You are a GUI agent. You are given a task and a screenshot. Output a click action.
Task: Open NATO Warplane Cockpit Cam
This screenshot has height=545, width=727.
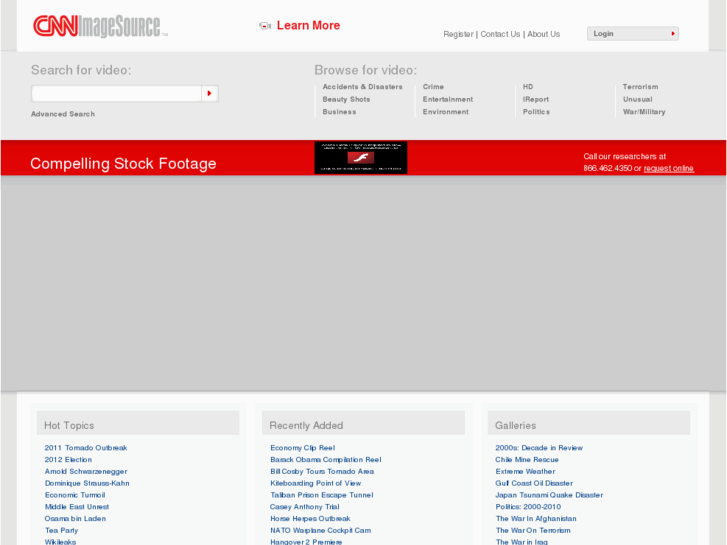click(321, 531)
